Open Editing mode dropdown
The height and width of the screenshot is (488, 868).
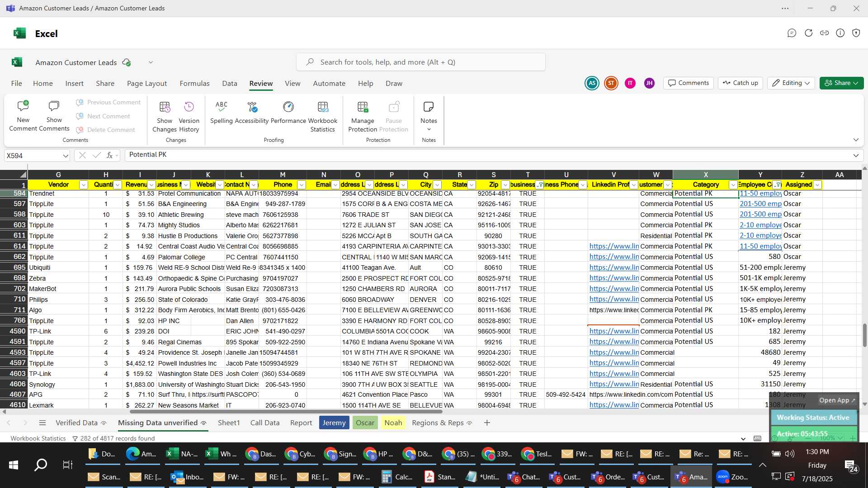[791, 83]
